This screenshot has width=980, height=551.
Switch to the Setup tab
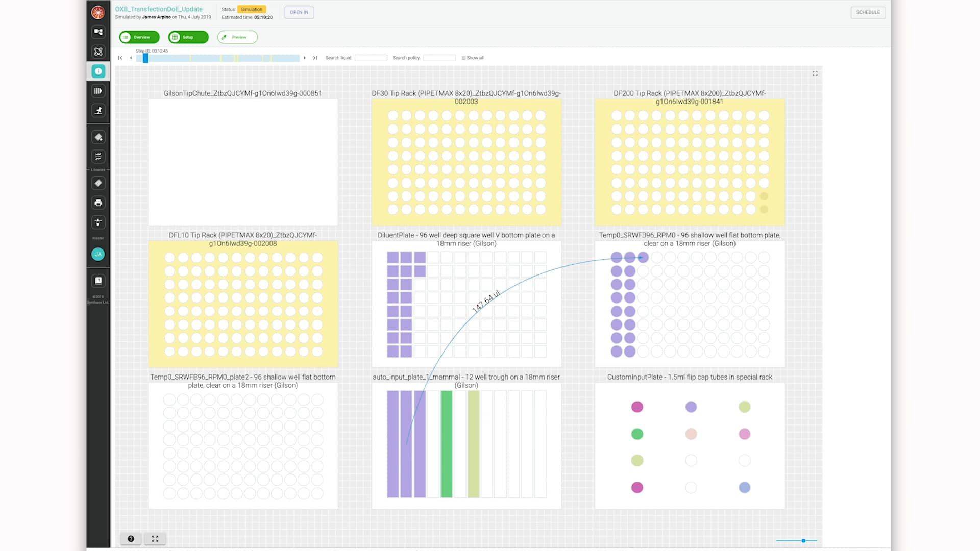click(x=188, y=37)
